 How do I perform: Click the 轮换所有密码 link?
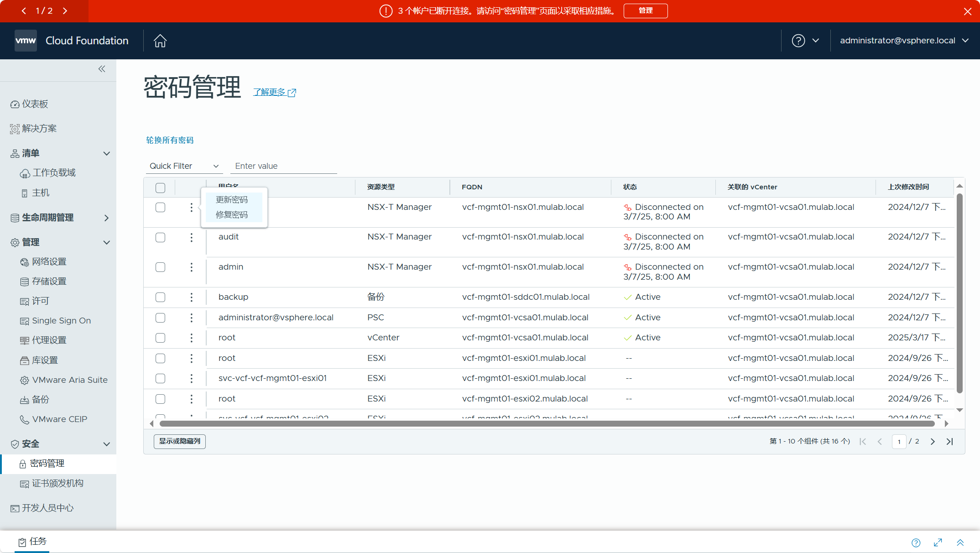tap(170, 140)
